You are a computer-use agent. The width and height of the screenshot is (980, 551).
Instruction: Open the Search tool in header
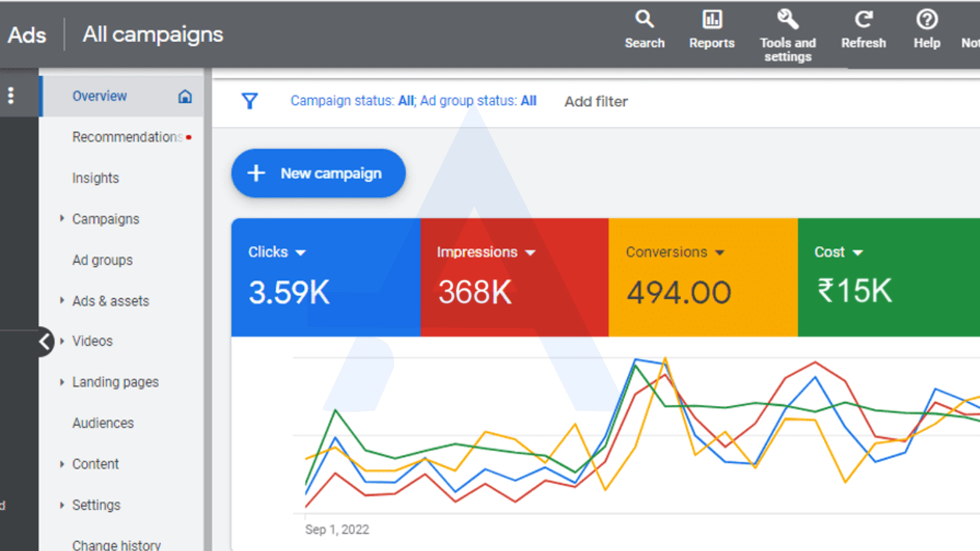pyautogui.click(x=644, y=29)
